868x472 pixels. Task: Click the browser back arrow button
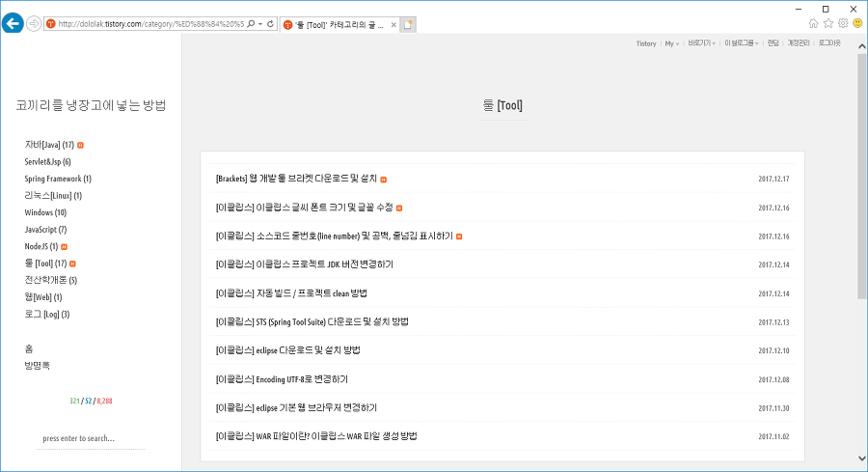pyautogui.click(x=13, y=23)
